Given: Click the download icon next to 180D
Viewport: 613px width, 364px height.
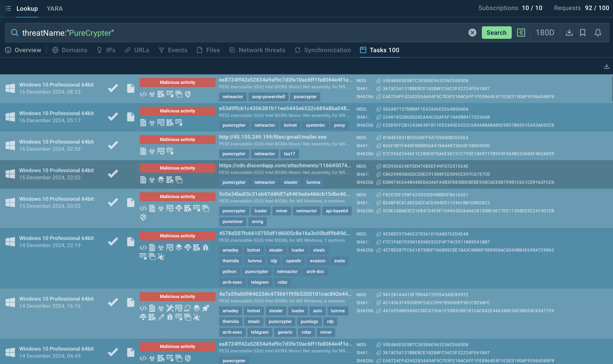Looking at the screenshot, I should pyautogui.click(x=569, y=33).
